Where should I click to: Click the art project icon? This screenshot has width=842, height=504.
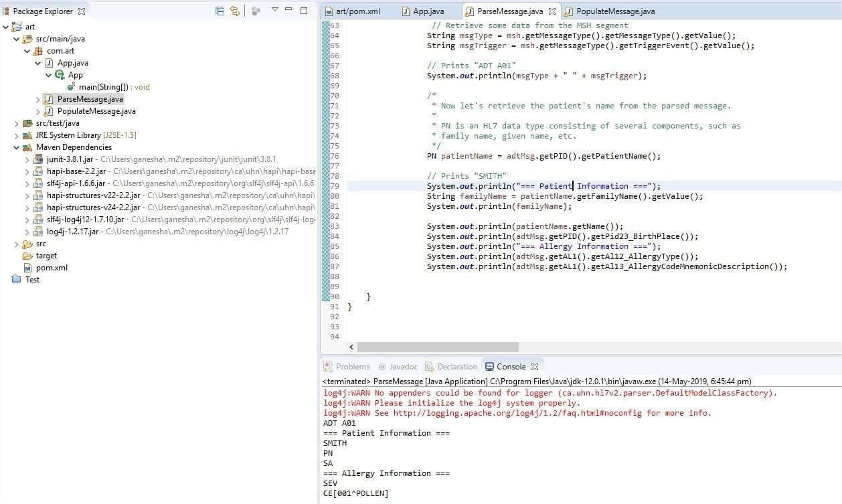(x=17, y=27)
